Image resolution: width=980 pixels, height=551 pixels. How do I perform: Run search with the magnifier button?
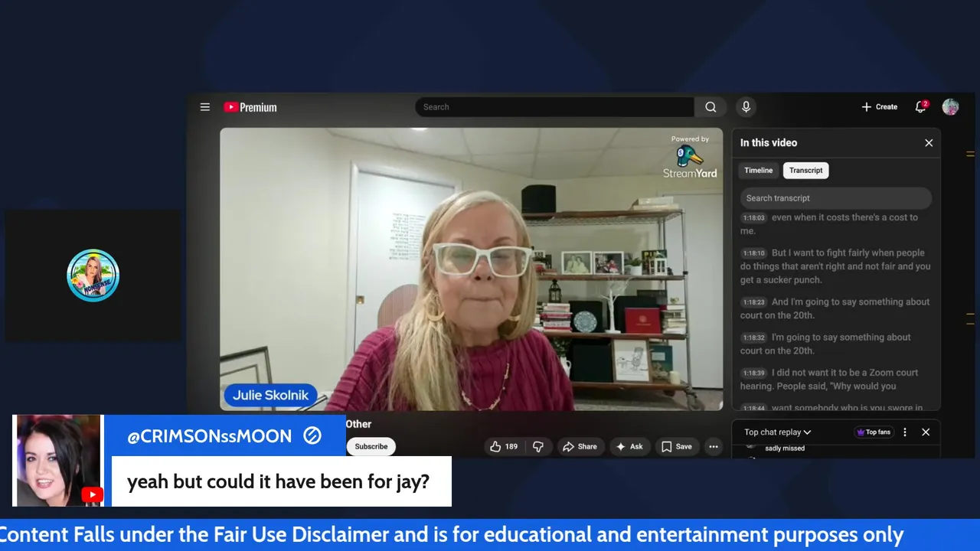[710, 107]
